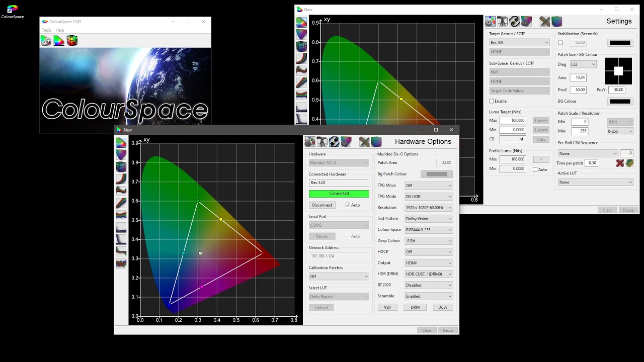Screen dimensions: 644x362
Task: Select 3D colour cube icon in Settings window sidebar
Action: click(x=301, y=47)
